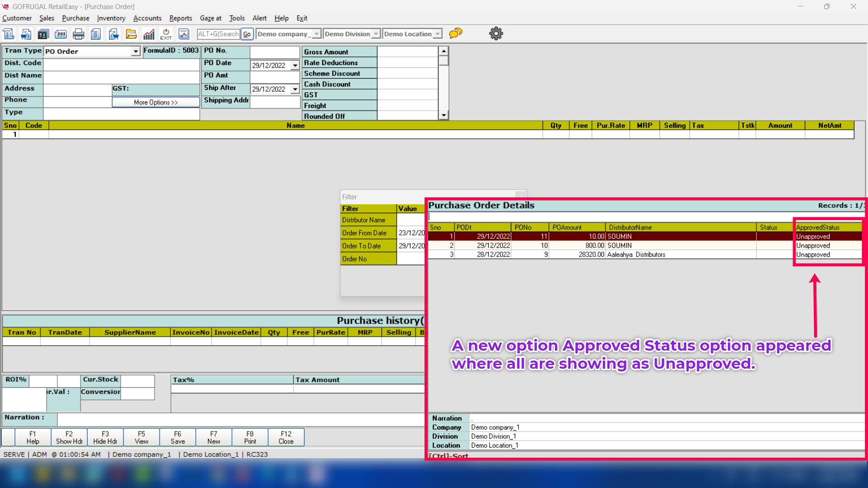Open the settings gear icon
The height and width of the screenshot is (488, 868).
coord(496,33)
